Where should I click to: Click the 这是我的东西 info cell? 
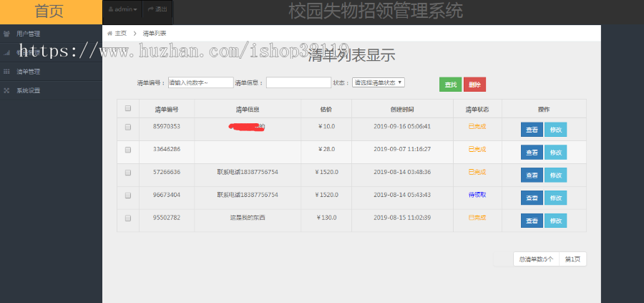(x=248, y=218)
